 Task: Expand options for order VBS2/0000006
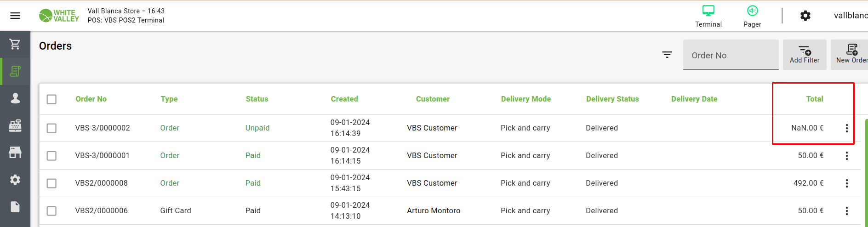coord(846,211)
